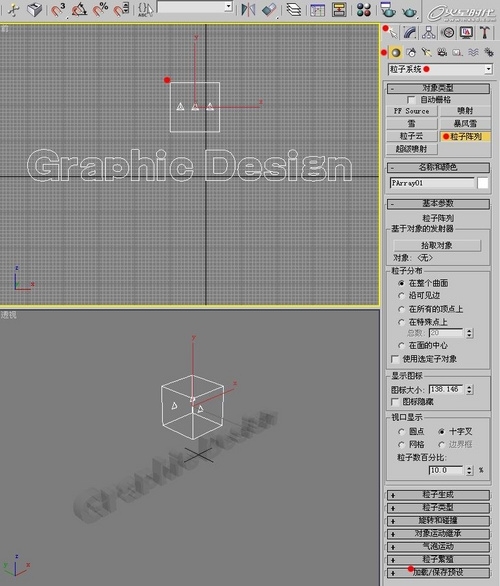Switch to the Hierarchy panel tab
The image size is (500, 586).
click(x=429, y=33)
